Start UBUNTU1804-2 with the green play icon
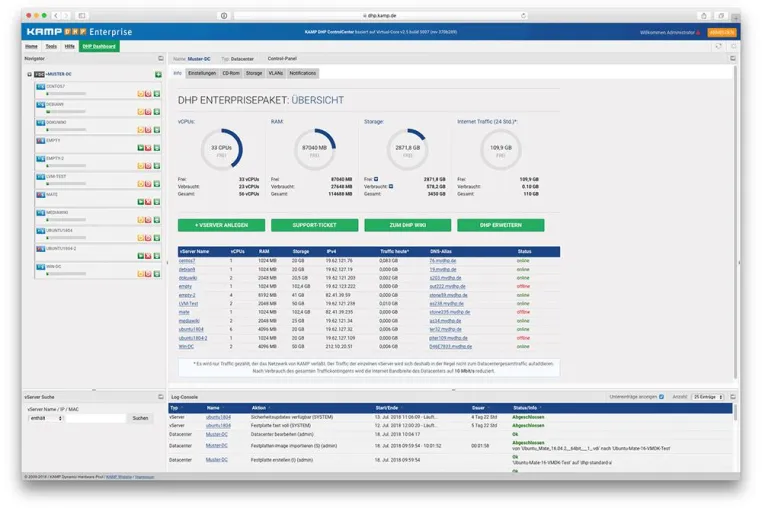 click(140, 256)
